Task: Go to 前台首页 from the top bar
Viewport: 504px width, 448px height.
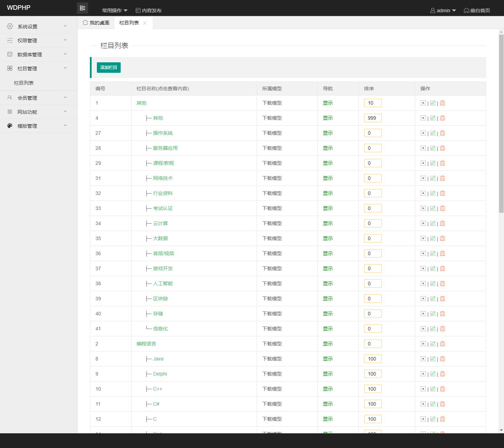Action: (477, 10)
